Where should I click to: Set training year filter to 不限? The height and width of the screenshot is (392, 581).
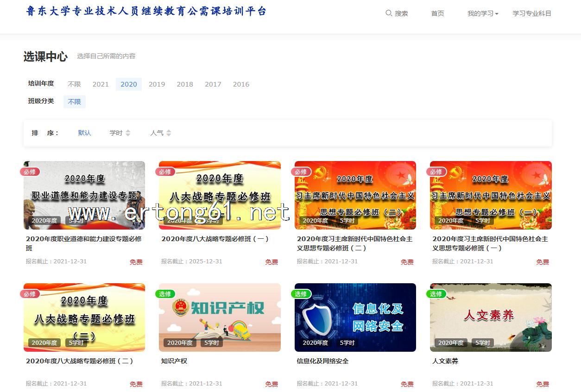coord(74,84)
